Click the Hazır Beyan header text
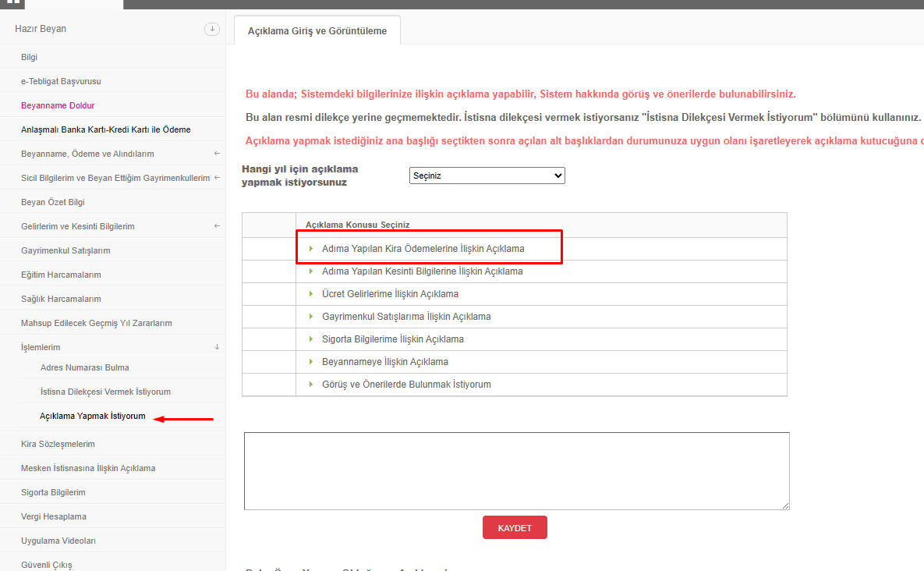Screen dimensions: 924x571 40,29
